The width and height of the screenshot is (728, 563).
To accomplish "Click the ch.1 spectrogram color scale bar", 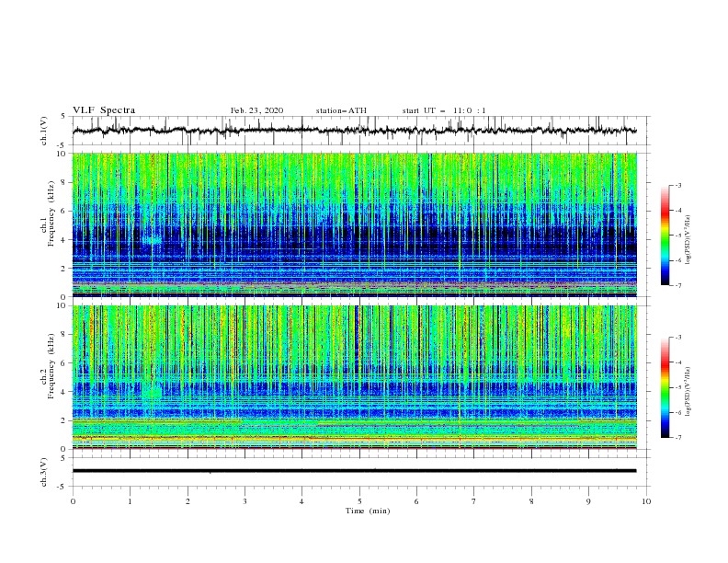I will 665,236.
